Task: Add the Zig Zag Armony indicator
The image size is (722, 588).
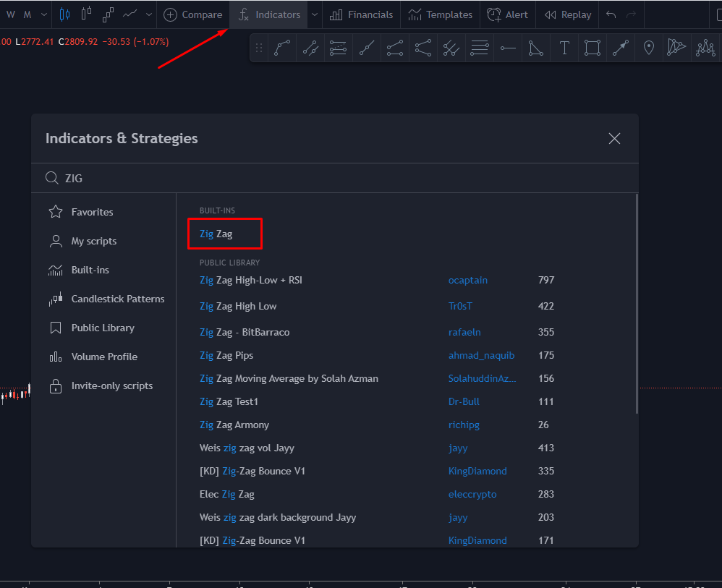Action: coord(234,425)
